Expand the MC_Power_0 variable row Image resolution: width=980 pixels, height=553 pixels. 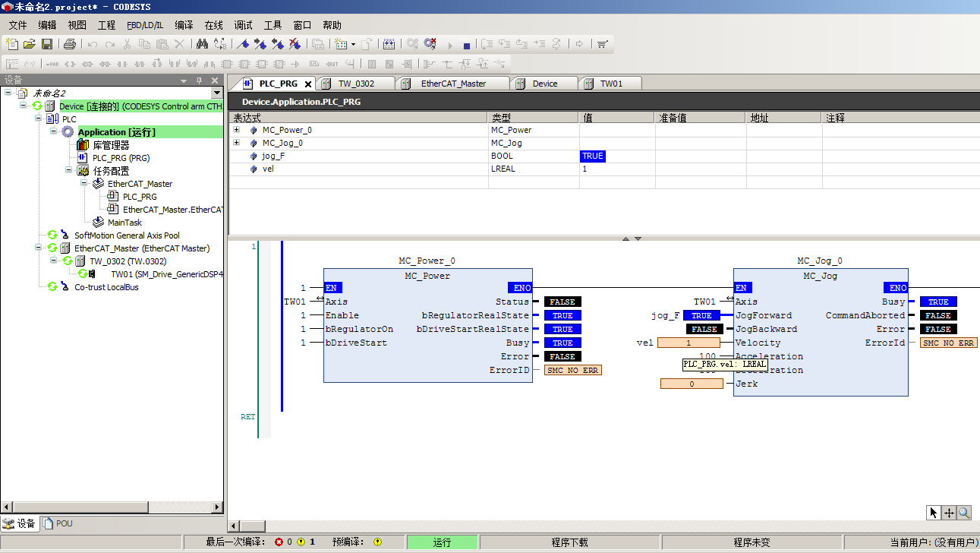click(236, 130)
